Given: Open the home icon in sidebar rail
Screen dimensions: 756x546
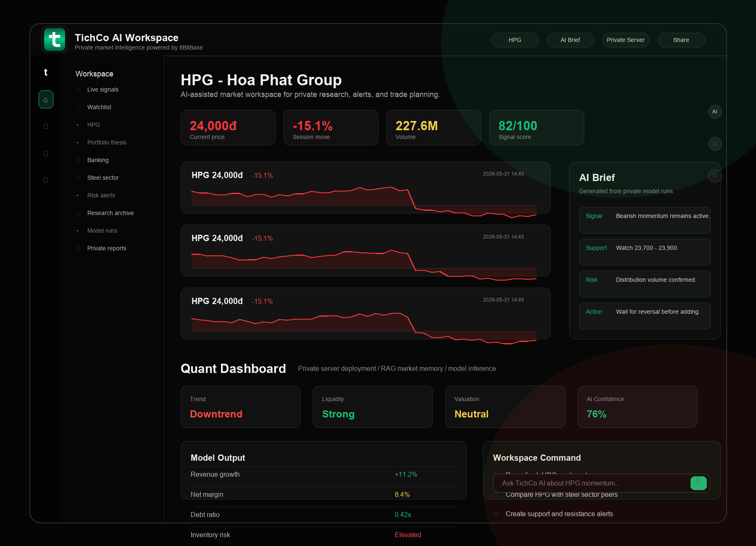Looking at the screenshot, I should 46,100.
